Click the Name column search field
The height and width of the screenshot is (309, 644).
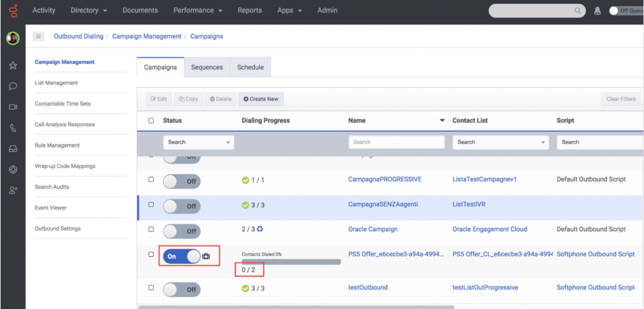click(x=397, y=142)
